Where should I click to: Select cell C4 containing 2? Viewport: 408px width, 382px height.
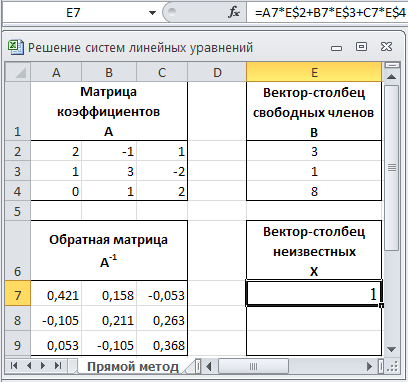(x=162, y=191)
